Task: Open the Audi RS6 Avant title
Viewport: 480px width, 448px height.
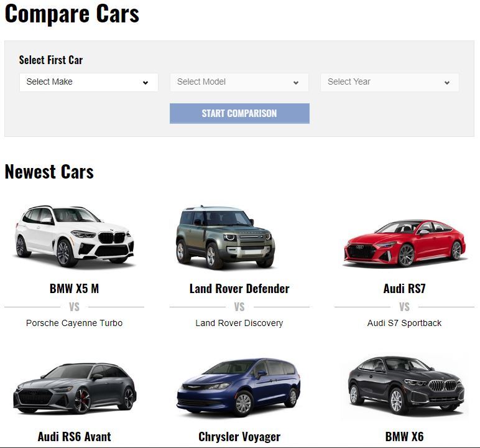Action: tap(74, 437)
